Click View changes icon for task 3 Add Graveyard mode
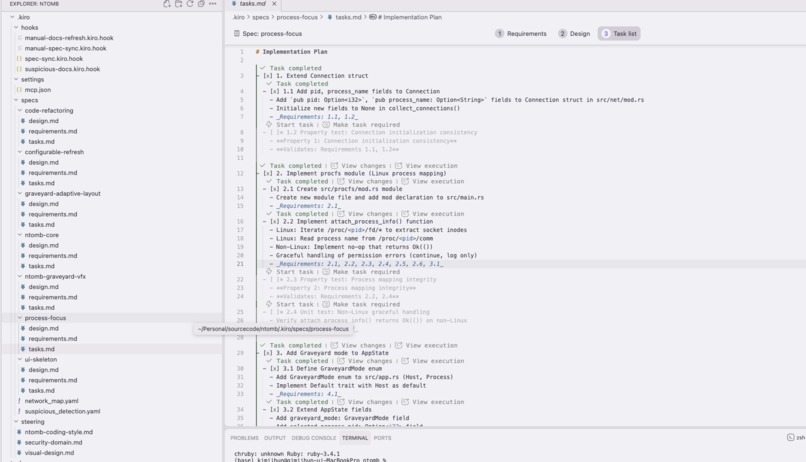Image resolution: width=806 pixels, height=462 pixels. pos(334,345)
